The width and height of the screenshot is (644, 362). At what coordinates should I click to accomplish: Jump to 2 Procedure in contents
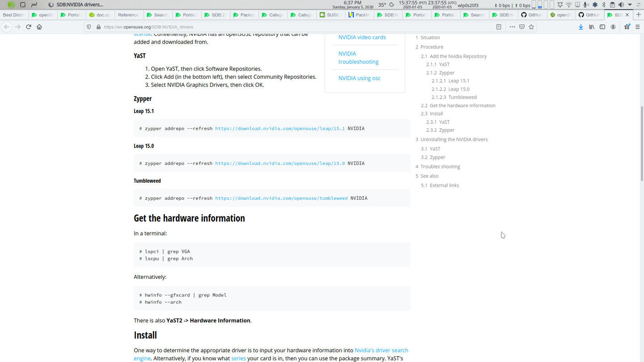429,47
